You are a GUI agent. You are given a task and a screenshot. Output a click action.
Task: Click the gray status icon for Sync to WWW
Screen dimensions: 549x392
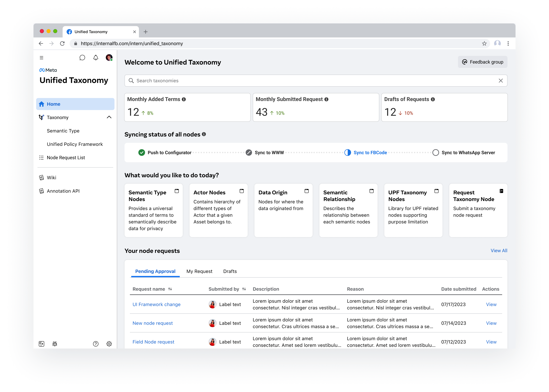click(249, 153)
